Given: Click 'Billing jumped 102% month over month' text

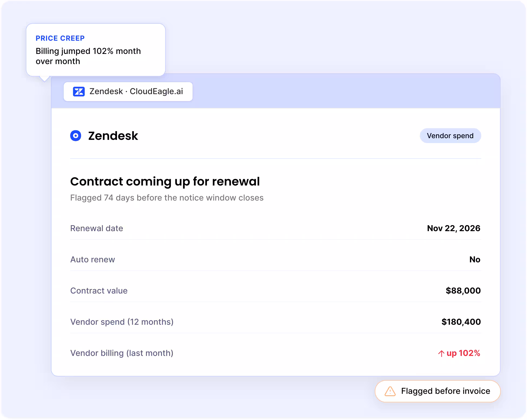Looking at the screenshot, I should tap(88, 56).
